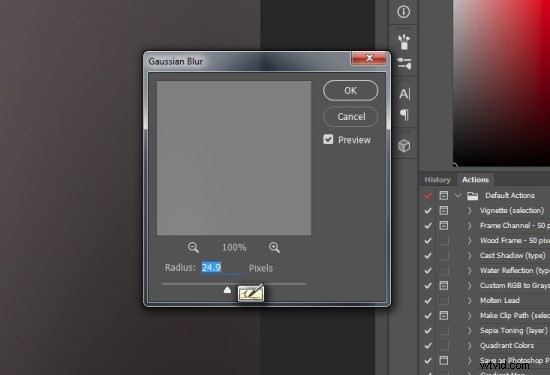Screen dimensions: 550x375
Task: Expand the Quadrant Colors action
Action: click(x=470, y=346)
